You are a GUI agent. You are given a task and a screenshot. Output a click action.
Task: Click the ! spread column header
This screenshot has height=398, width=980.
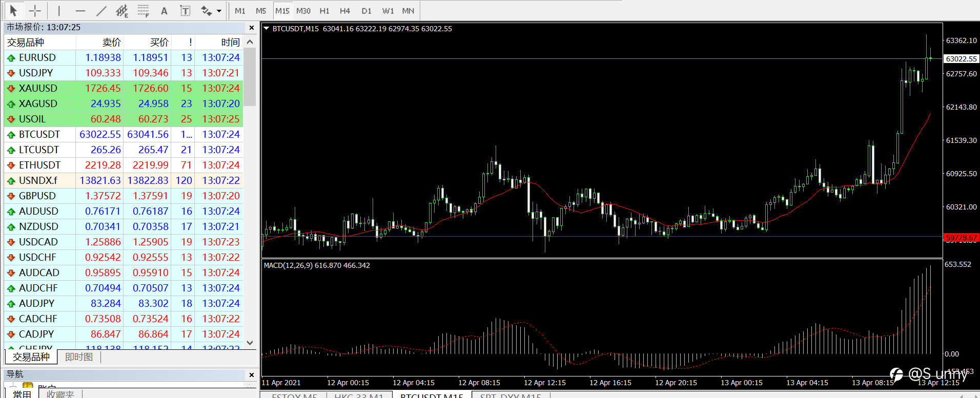tap(183, 43)
